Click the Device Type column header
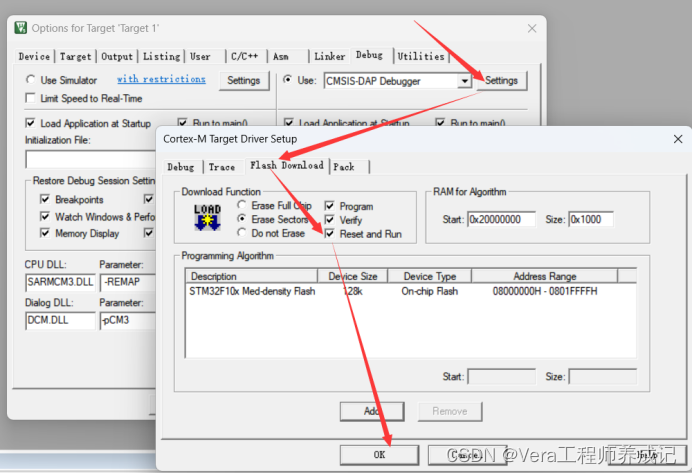This screenshot has height=474, width=692. coord(429,276)
